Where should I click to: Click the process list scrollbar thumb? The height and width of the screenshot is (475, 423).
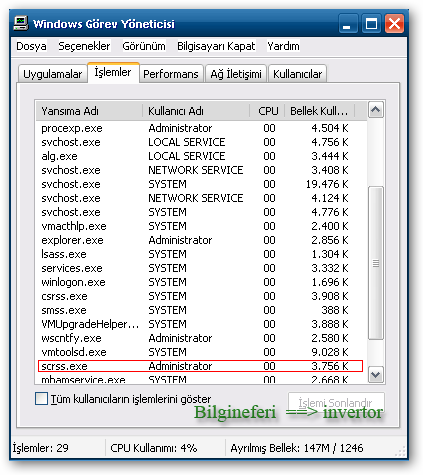(376, 263)
